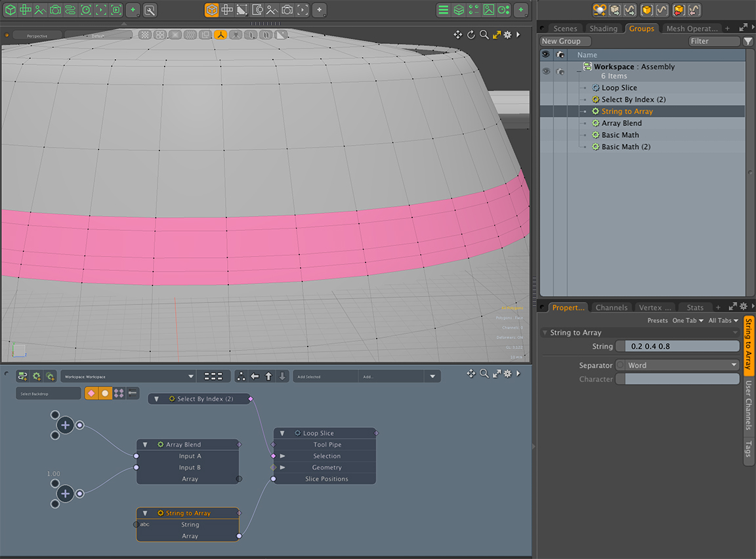Switch to the Channels tab
Viewport: 756px width, 559px height.
611,307
